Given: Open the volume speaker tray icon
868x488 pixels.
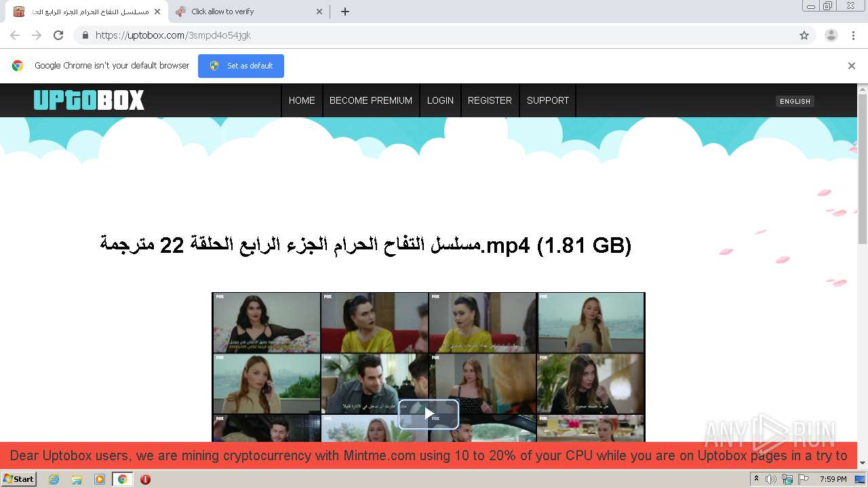Looking at the screenshot, I should pyautogui.click(x=771, y=479).
